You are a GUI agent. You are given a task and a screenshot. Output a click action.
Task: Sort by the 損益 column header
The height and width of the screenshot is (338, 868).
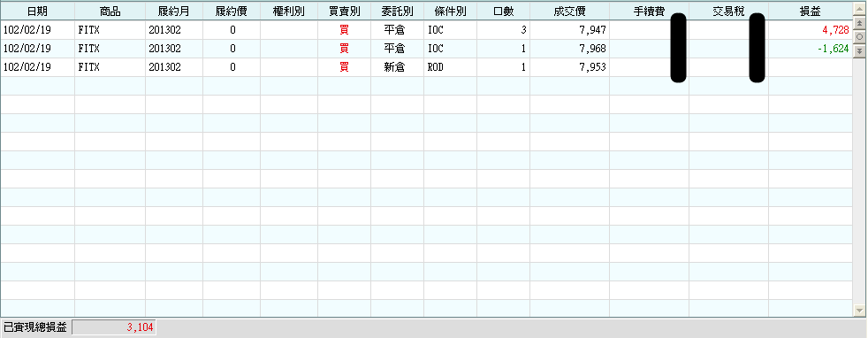pyautogui.click(x=811, y=11)
